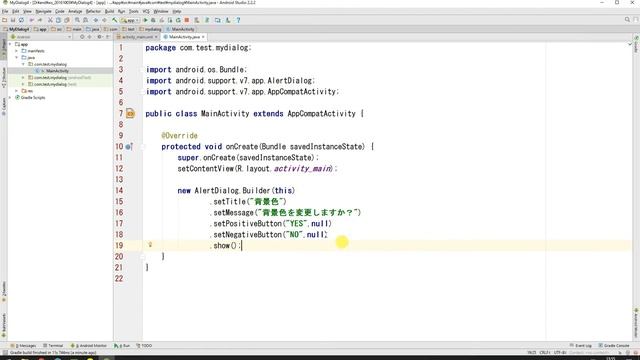The width and height of the screenshot is (640, 360).
Task: Click the "YES" string on line 17
Action: 297,224
